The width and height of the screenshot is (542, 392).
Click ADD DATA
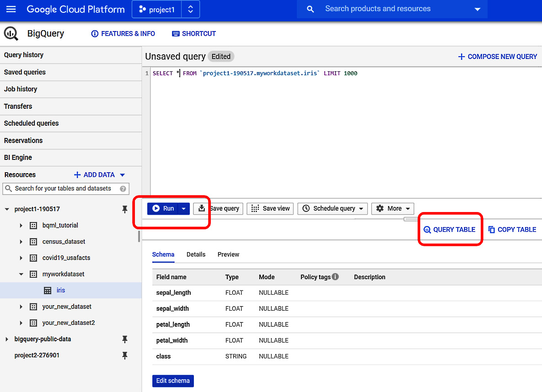[94, 175]
